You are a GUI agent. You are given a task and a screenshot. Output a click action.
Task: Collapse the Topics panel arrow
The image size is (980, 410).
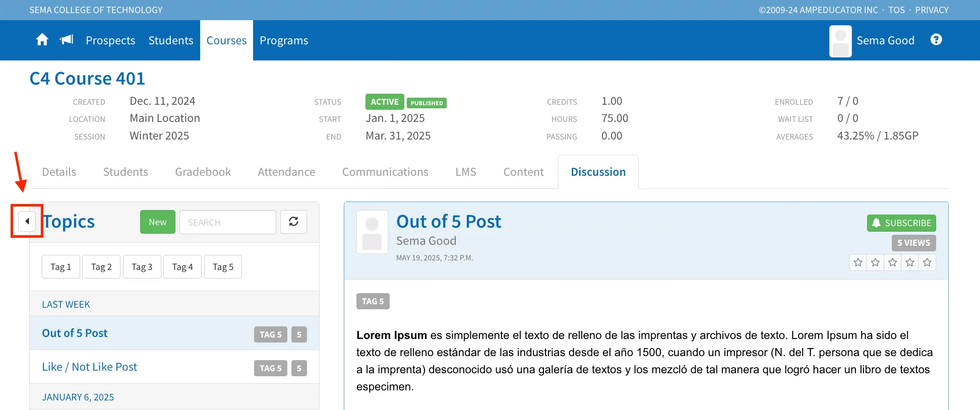(27, 221)
